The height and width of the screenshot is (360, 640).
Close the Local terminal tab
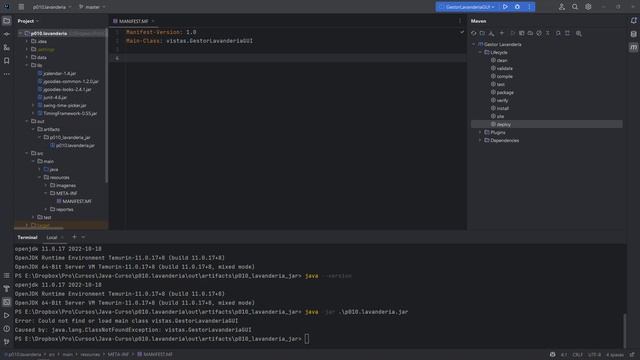(x=62, y=238)
